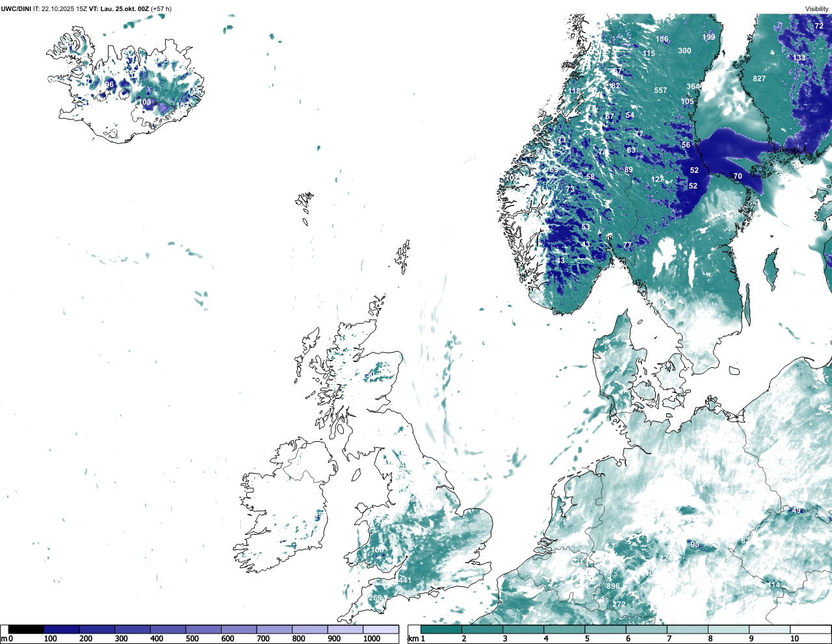
Task: Click visibility value '272' on map
Action: (619, 604)
